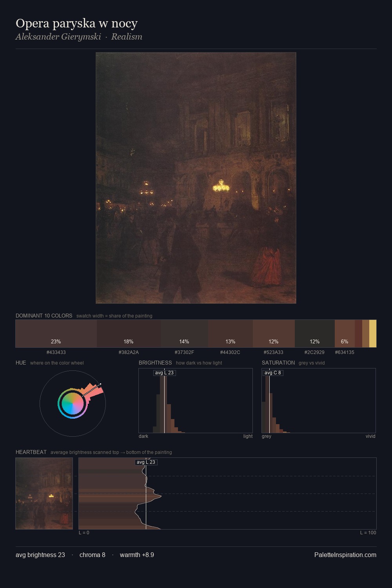The image size is (392, 588).
Task: Click the '#433433' hex code text
Action: point(56,352)
